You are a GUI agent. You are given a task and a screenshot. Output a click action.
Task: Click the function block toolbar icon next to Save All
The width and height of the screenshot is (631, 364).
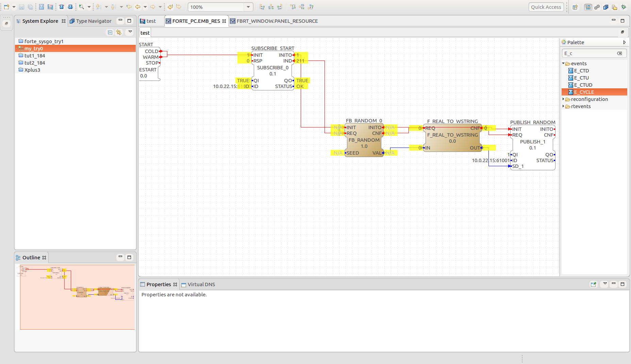click(41, 7)
